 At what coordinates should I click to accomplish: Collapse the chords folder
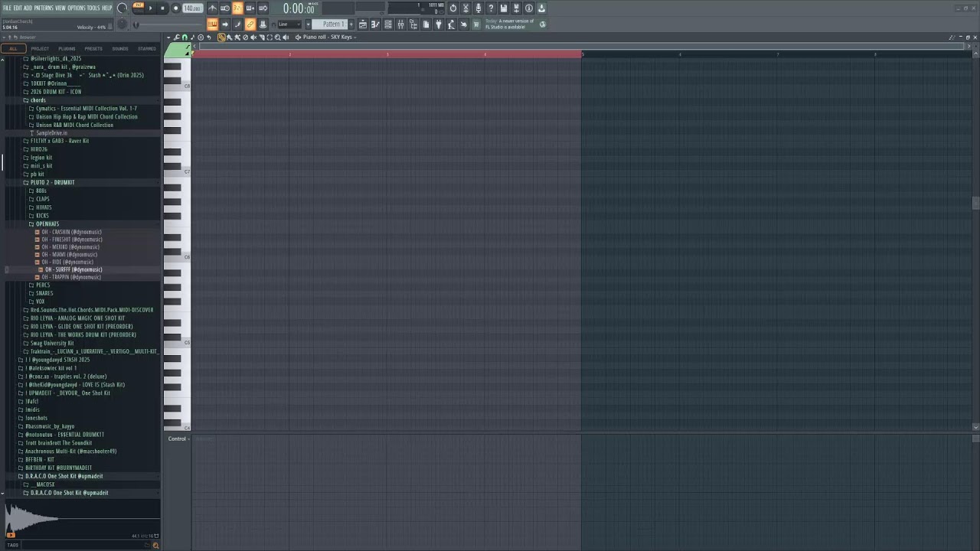coord(38,100)
